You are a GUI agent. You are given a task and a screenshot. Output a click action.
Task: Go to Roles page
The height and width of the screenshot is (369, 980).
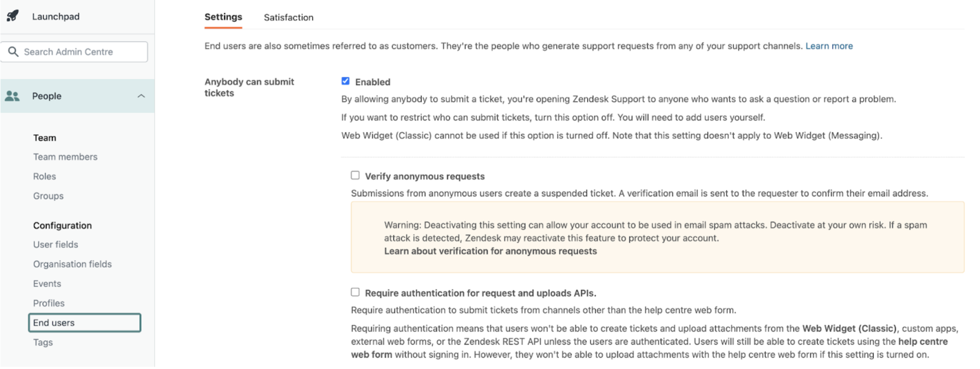(44, 176)
